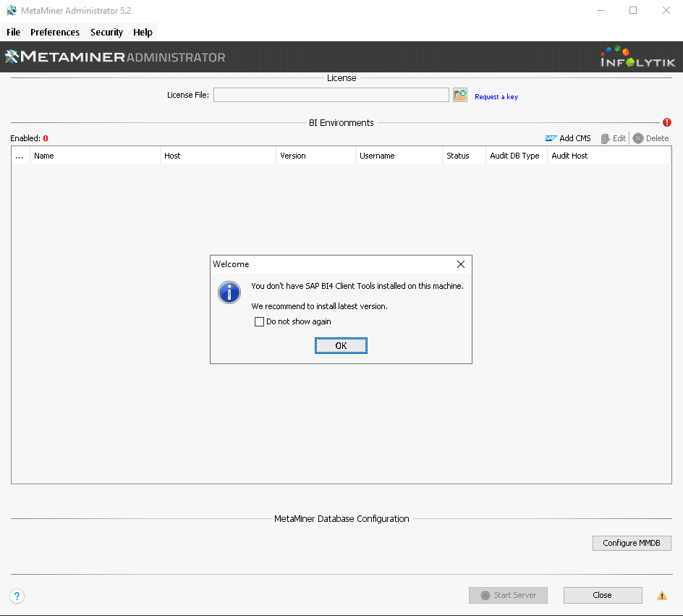683x616 pixels.
Task: Close the Welcome dialog with X
Action: click(461, 264)
